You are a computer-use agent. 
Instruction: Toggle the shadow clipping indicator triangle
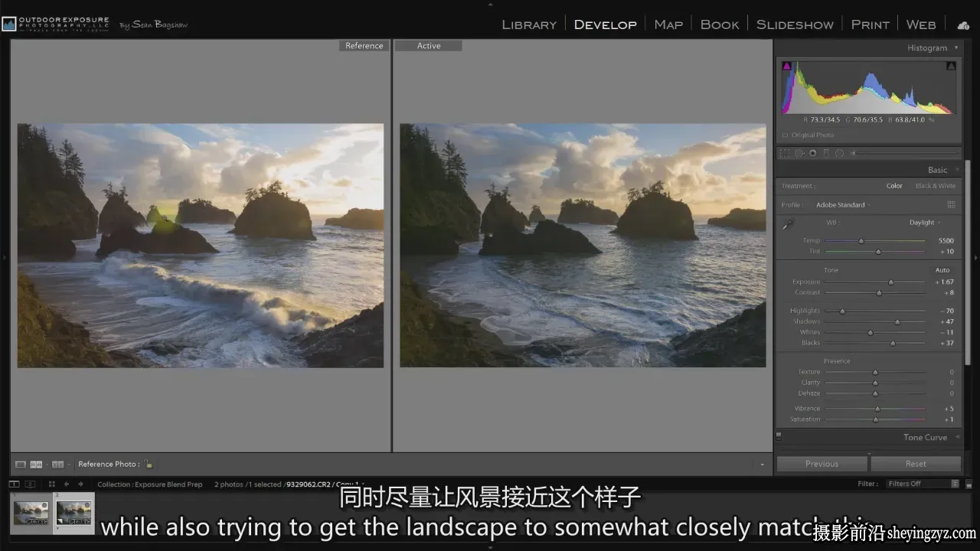pyautogui.click(x=786, y=66)
